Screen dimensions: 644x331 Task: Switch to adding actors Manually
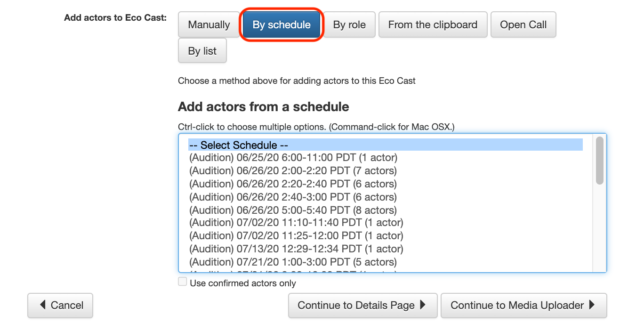pos(209,24)
